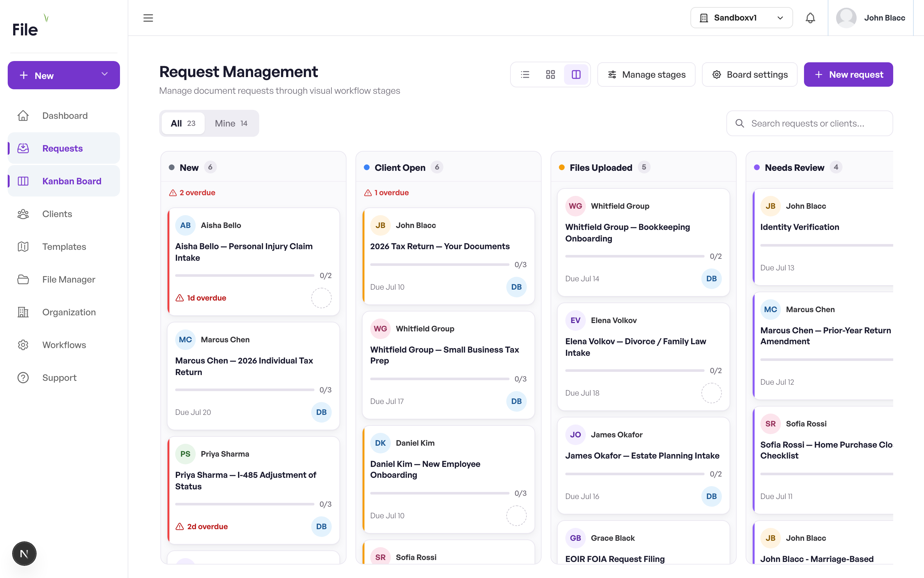This screenshot has height=578, width=924.
Task: Click DK avatar on Daniel Kim card
Action: (x=380, y=443)
